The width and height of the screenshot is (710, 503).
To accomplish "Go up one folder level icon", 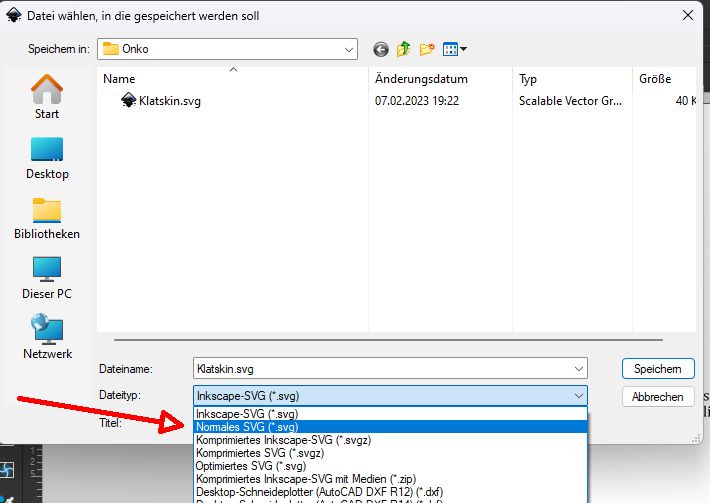I will (x=403, y=49).
